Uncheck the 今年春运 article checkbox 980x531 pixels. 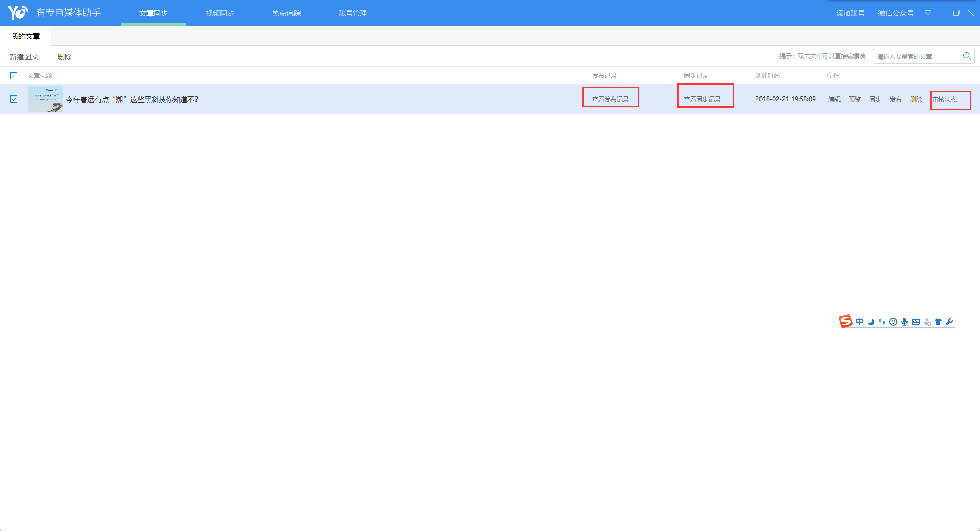[14, 99]
